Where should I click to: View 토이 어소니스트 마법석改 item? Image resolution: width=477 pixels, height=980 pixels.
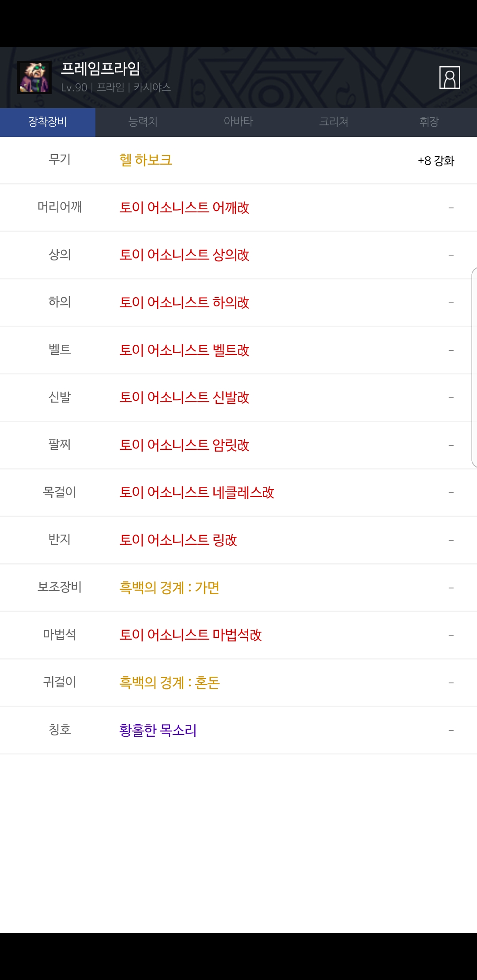click(190, 635)
